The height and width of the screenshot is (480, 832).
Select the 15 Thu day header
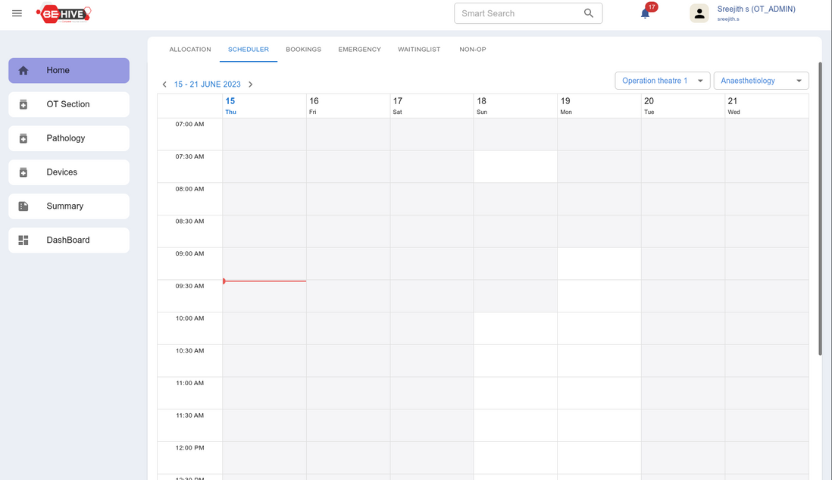click(x=264, y=106)
